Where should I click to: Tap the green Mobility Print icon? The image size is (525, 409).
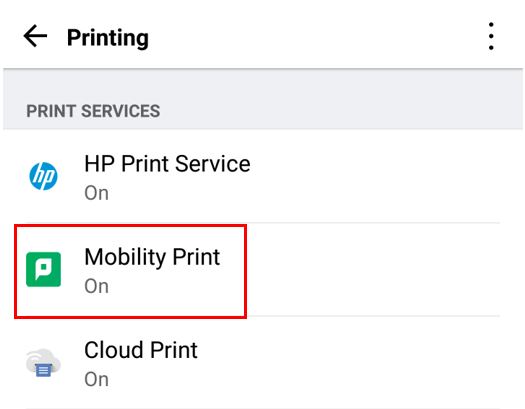(44, 269)
